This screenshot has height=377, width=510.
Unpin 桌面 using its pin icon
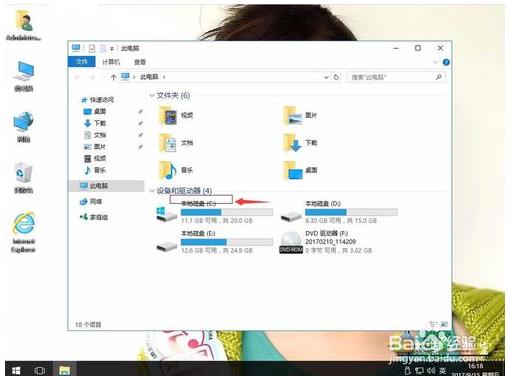pos(140,112)
